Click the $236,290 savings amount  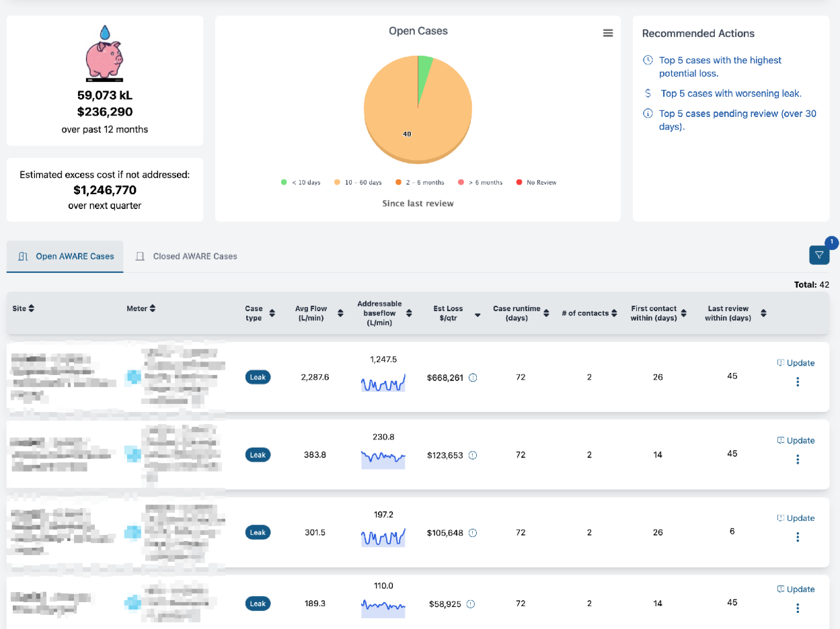[x=105, y=112]
